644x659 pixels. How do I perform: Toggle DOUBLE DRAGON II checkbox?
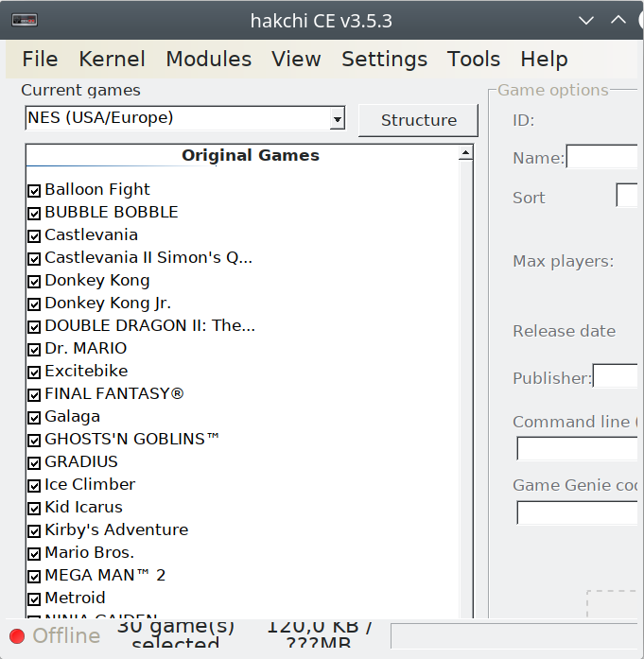coord(34,326)
